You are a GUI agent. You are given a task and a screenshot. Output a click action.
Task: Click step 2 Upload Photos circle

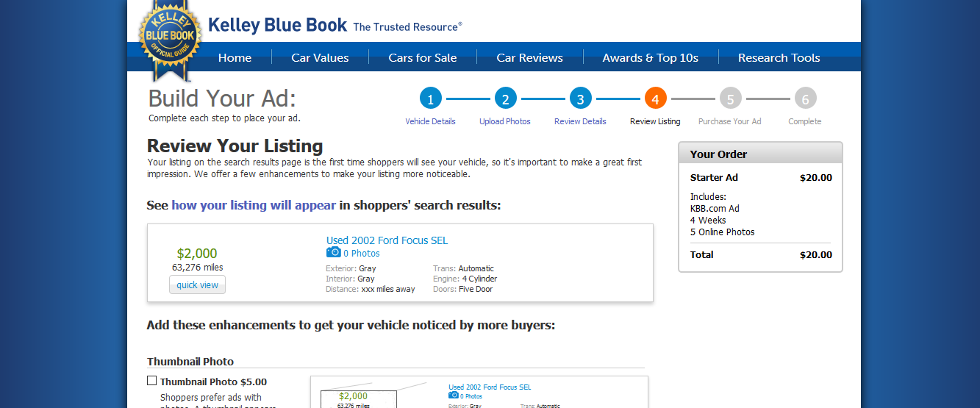coord(505,99)
